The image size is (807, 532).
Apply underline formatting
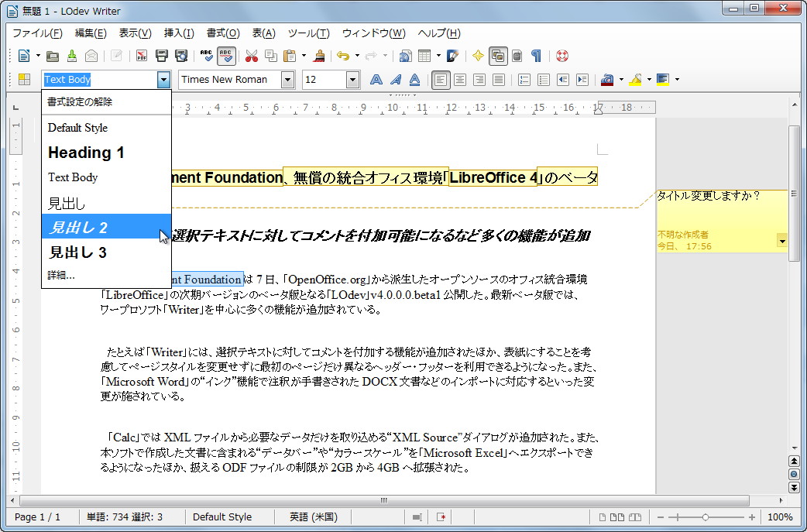pyautogui.click(x=415, y=79)
